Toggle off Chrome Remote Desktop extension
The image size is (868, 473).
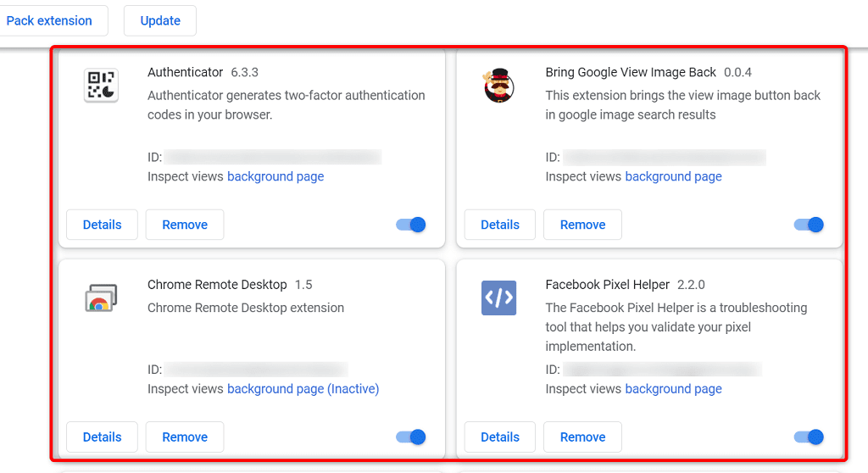(x=411, y=437)
